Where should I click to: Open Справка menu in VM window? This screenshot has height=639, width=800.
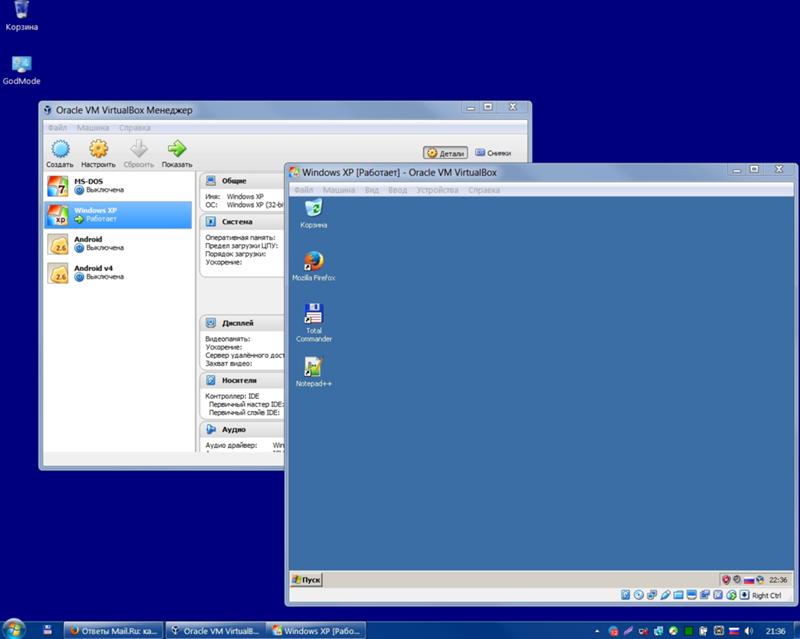(484, 190)
